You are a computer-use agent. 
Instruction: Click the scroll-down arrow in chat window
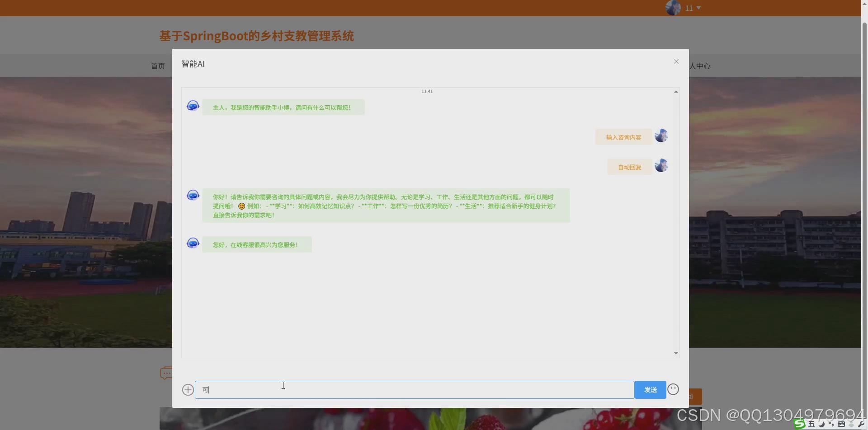pos(676,353)
